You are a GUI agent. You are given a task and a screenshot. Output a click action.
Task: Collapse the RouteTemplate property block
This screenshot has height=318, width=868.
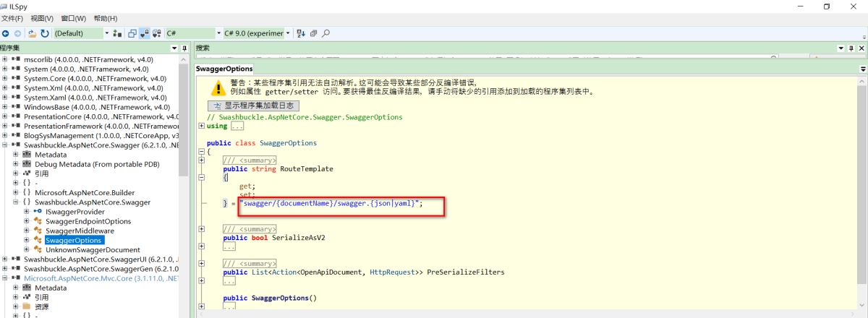(x=200, y=178)
